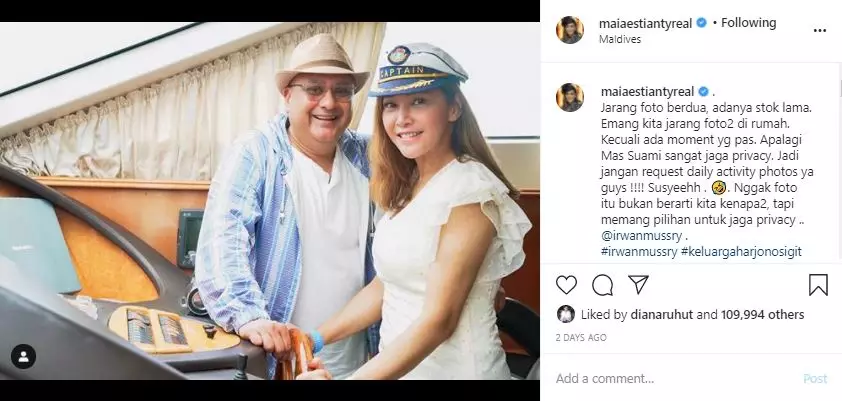Show tagged people icon on the photo
This screenshot has height=401, width=842.
pyautogui.click(x=23, y=356)
